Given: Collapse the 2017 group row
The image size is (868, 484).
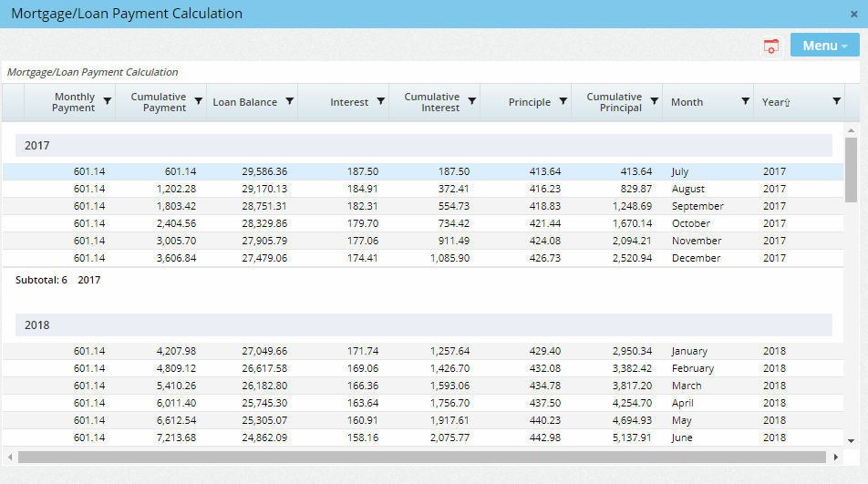Looking at the screenshot, I should tap(37, 146).
